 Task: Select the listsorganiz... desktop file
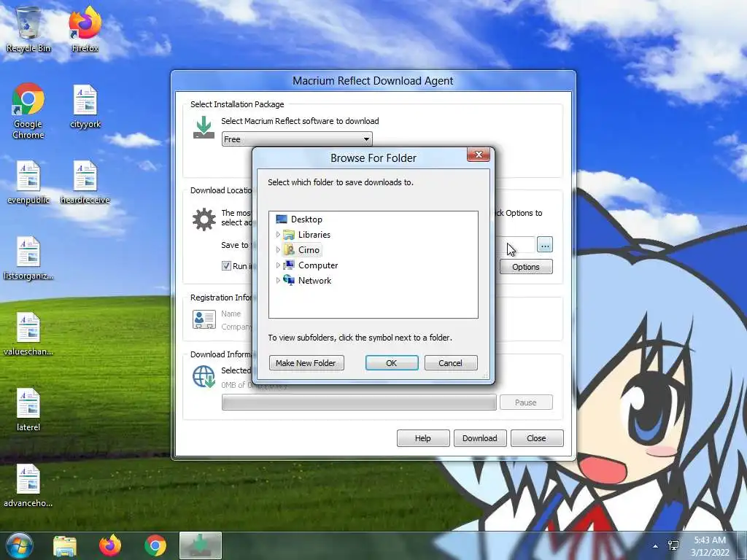pos(28,259)
